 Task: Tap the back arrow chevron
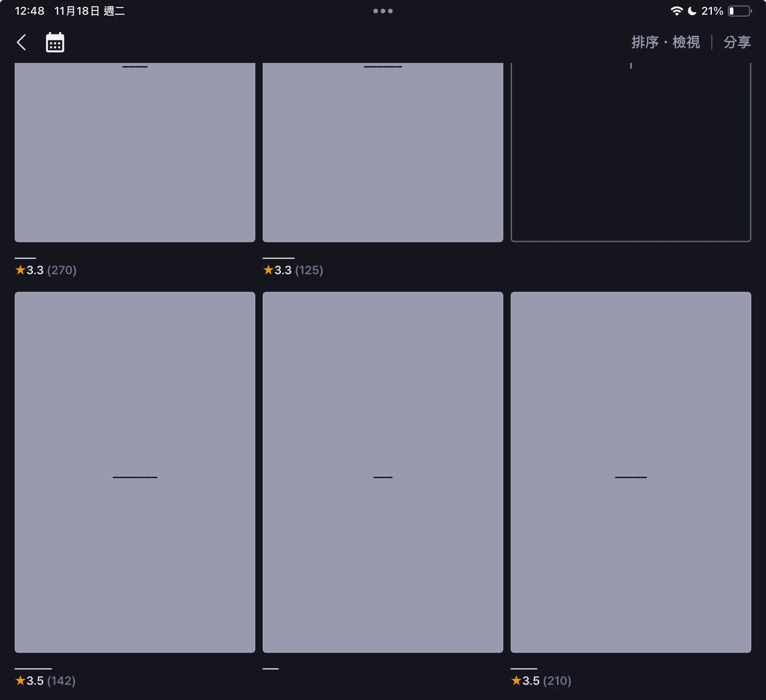pyautogui.click(x=21, y=42)
